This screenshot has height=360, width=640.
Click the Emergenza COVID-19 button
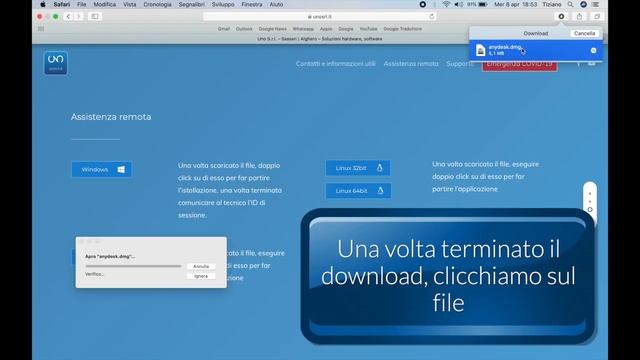point(519,64)
